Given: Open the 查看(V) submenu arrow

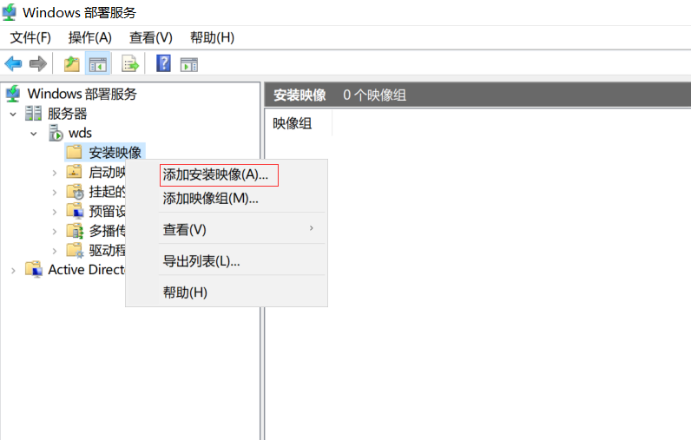Looking at the screenshot, I should 312,228.
